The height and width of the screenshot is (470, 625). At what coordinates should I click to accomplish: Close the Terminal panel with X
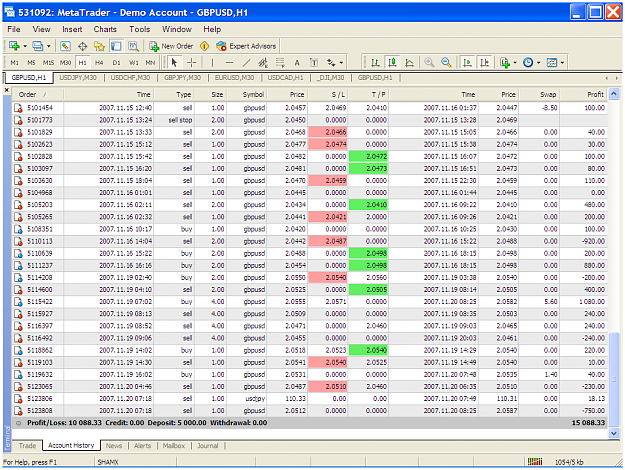7,90
